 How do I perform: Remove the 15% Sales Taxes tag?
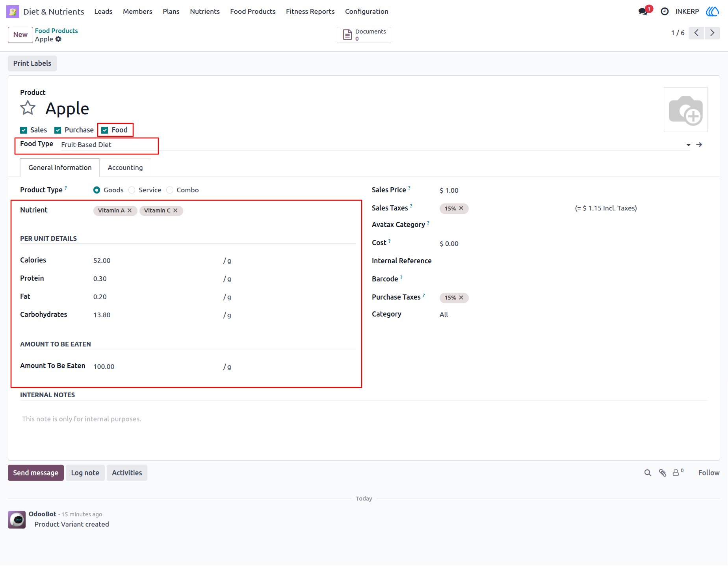coord(461,208)
